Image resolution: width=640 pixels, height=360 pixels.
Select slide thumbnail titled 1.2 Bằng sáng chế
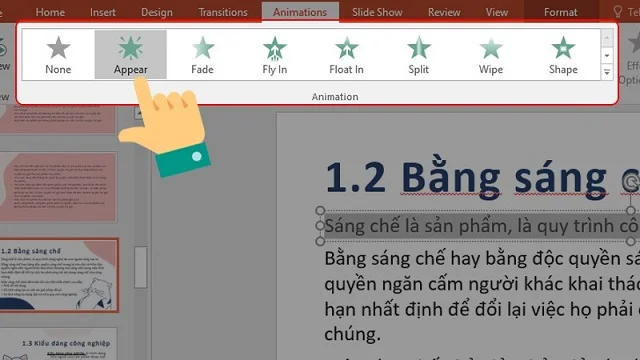pos(58,276)
